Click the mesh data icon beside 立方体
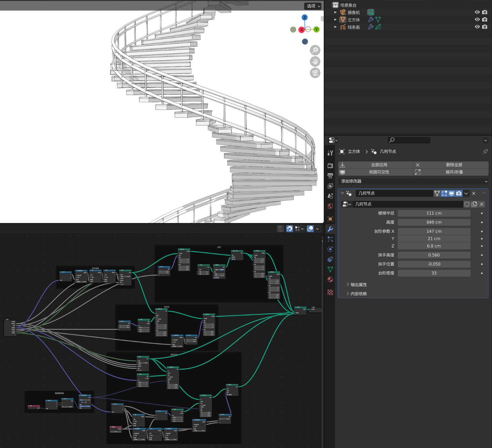 click(378, 20)
